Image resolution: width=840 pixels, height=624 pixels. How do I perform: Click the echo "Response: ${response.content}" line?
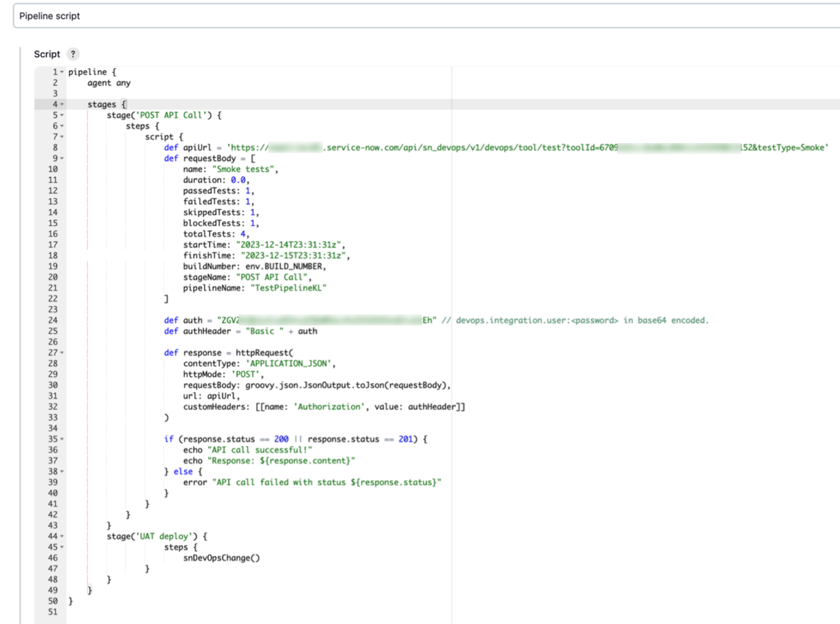[269, 461]
